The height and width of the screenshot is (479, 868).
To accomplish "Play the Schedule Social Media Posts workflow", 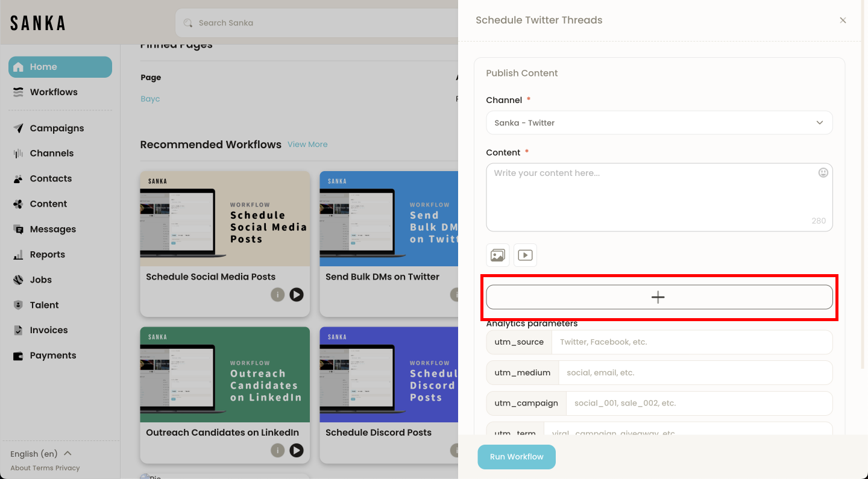I will point(296,295).
